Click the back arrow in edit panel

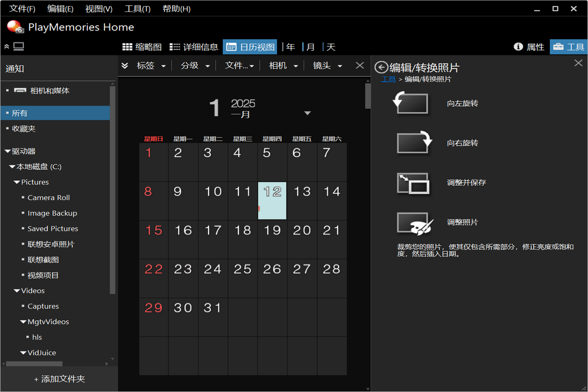click(381, 68)
